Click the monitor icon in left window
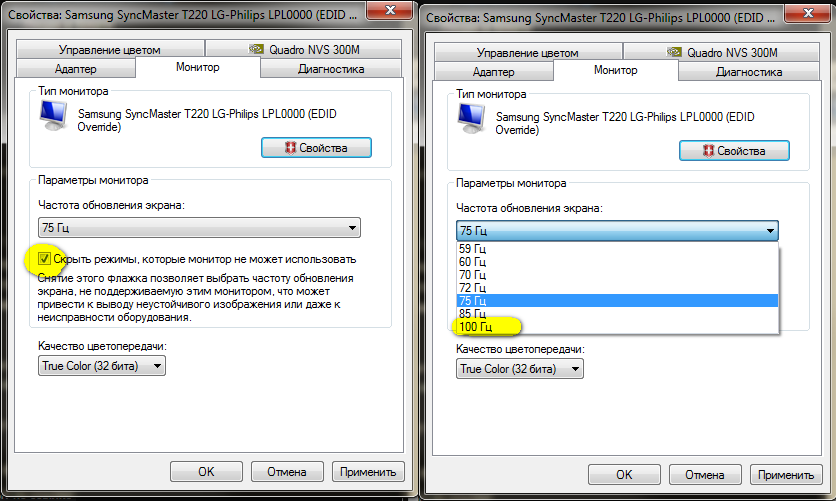This screenshot has height=501, width=836. [x=53, y=116]
